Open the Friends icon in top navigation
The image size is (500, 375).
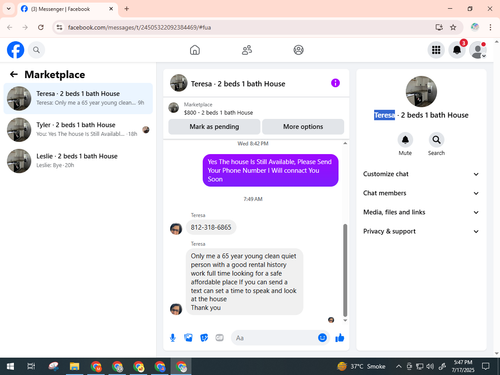(x=247, y=50)
